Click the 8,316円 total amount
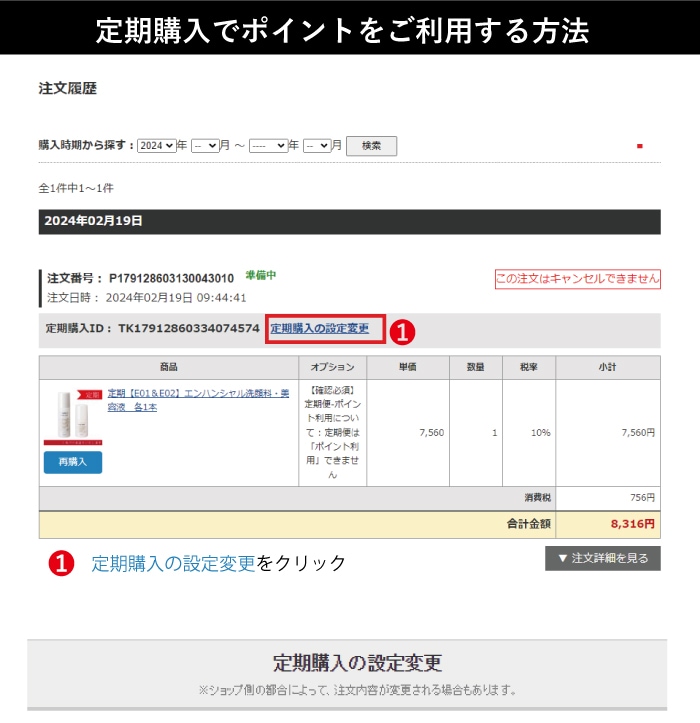Viewport: 700px width, 723px height. (x=632, y=523)
